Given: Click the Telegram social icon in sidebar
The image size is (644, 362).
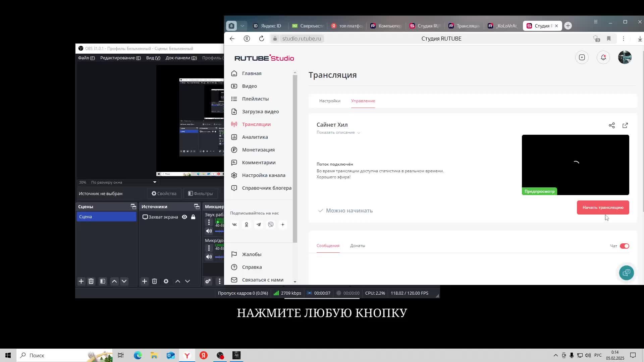Looking at the screenshot, I should pyautogui.click(x=259, y=225).
